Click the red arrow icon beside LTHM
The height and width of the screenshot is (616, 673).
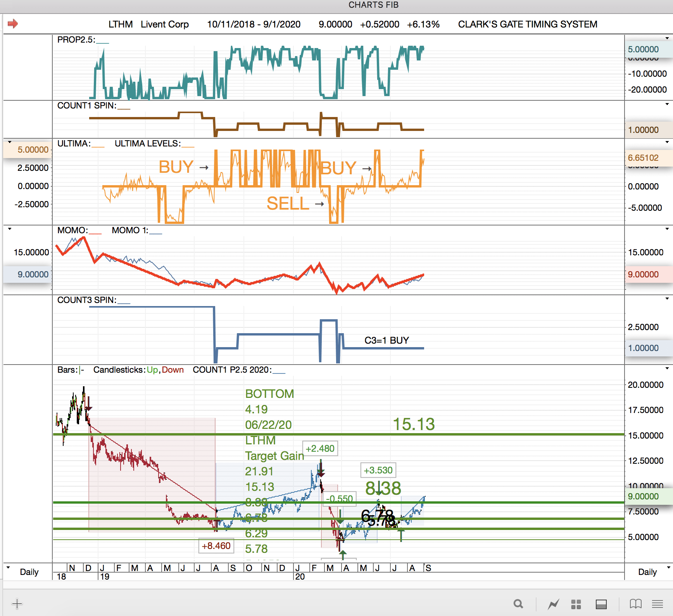coord(13,24)
